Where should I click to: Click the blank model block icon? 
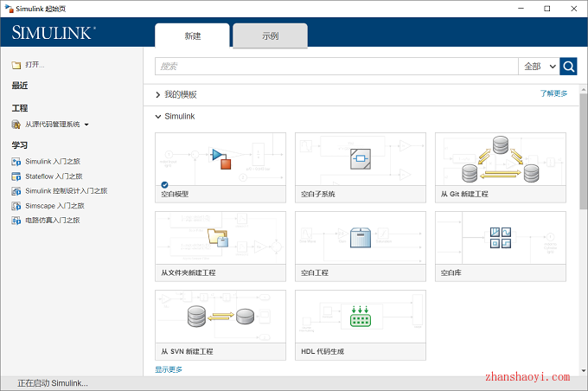coord(220,158)
